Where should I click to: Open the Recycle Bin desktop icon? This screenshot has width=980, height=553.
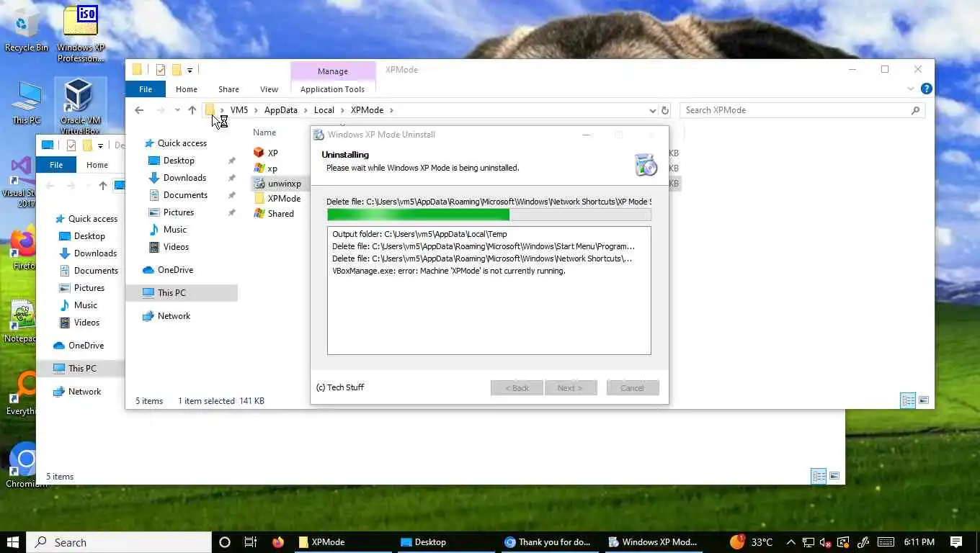[x=26, y=30]
